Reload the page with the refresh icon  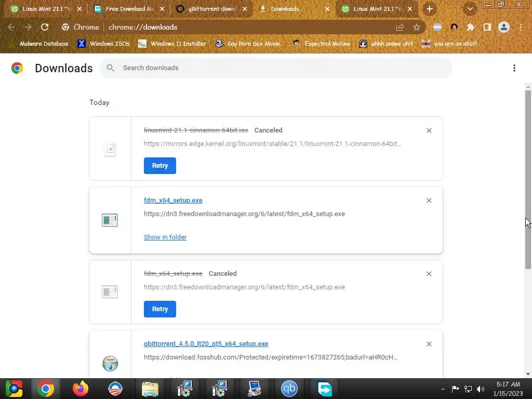tap(45, 27)
